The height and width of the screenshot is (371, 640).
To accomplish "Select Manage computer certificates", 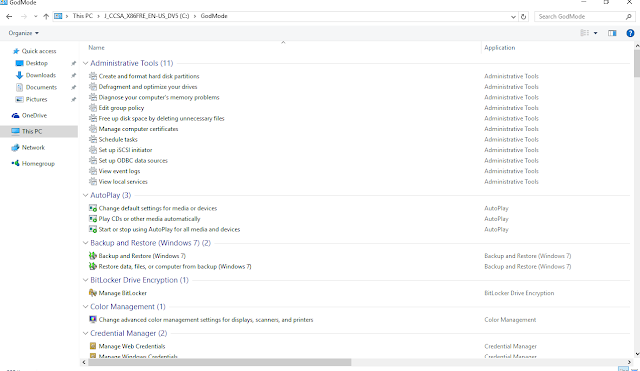I will coord(138,129).
